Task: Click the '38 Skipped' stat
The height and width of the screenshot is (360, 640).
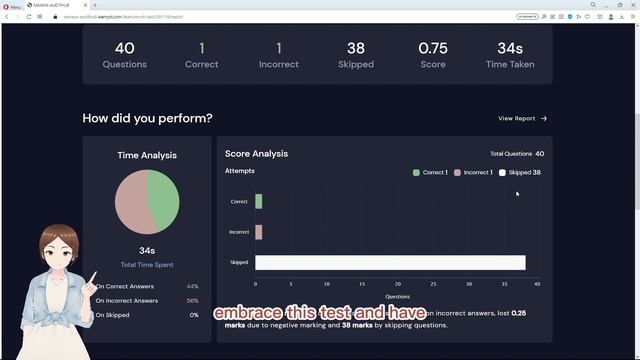Action: pos(356,55)
